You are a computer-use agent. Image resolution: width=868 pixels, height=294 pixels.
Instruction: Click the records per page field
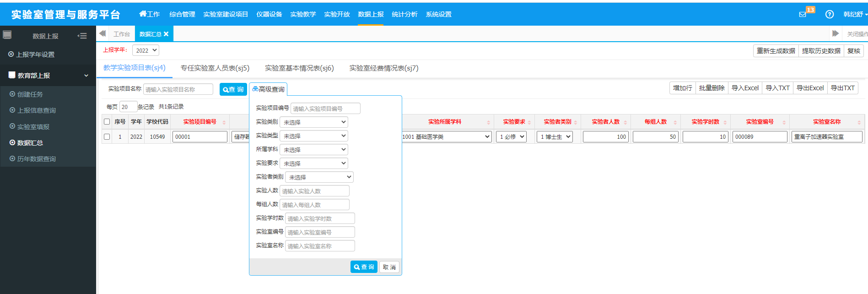(128, 107)
